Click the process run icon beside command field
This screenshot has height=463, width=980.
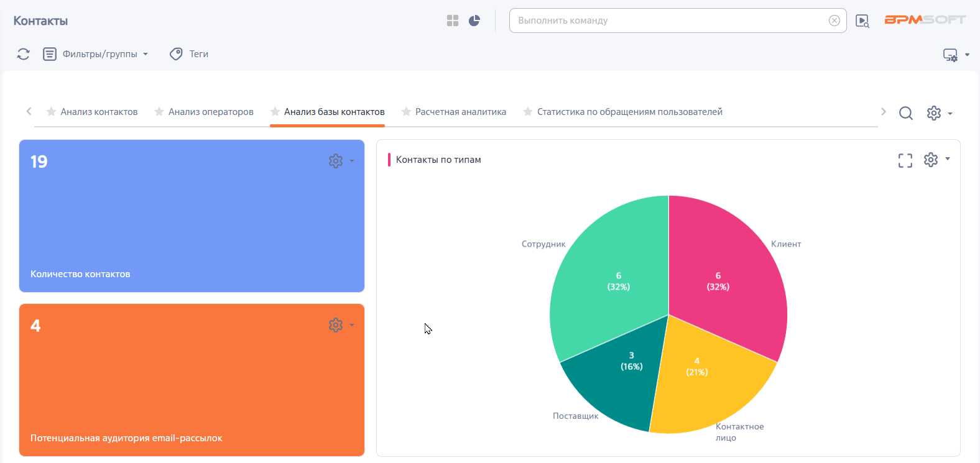[x=862, y=21]
